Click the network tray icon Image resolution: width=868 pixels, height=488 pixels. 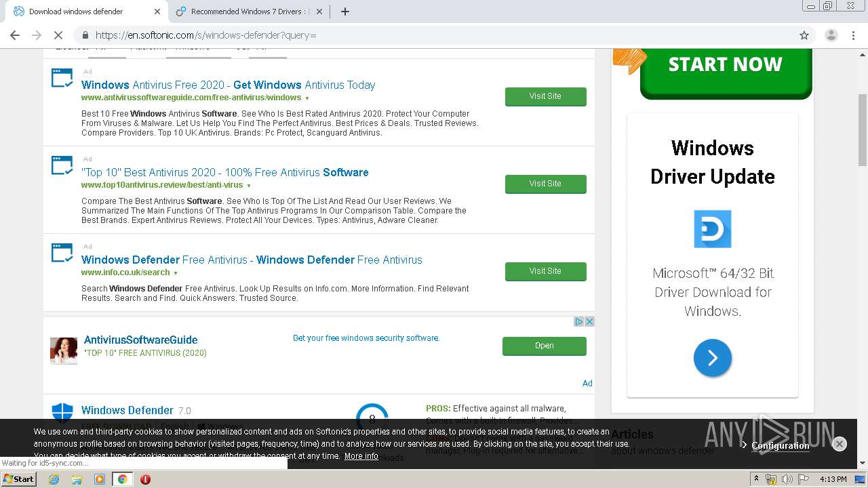pos(771,479)
